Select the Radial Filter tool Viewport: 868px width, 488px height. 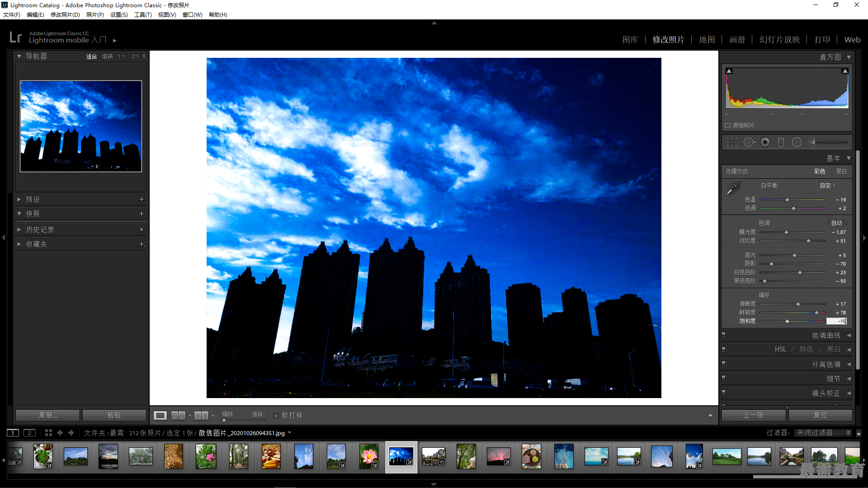click(x=797, y=142)
